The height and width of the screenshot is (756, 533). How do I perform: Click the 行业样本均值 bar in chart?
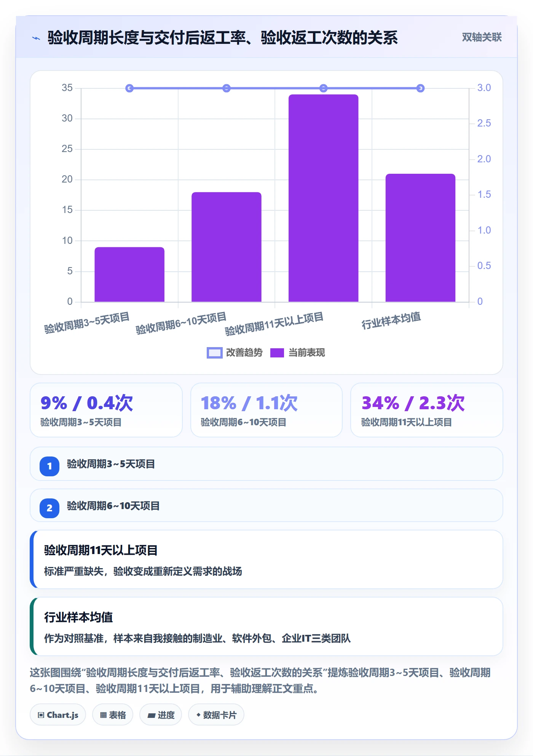[420, 238]
